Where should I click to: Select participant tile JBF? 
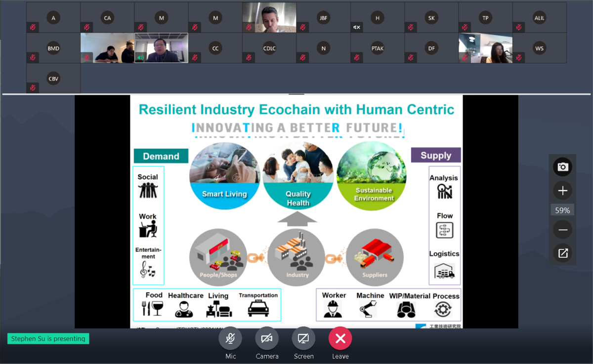[323, 18]
